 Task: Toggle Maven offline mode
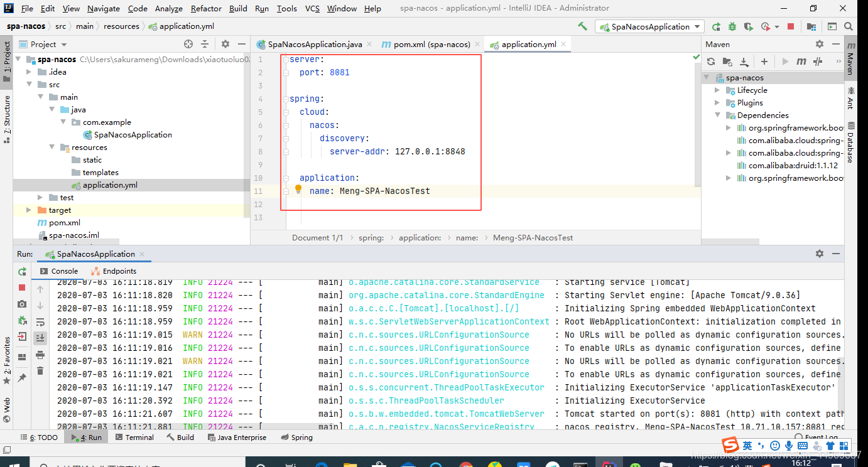tap(818, 62)
